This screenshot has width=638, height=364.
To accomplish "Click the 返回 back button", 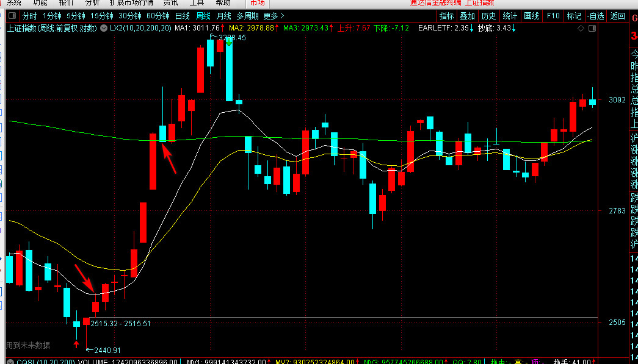I will pos(618,16).
